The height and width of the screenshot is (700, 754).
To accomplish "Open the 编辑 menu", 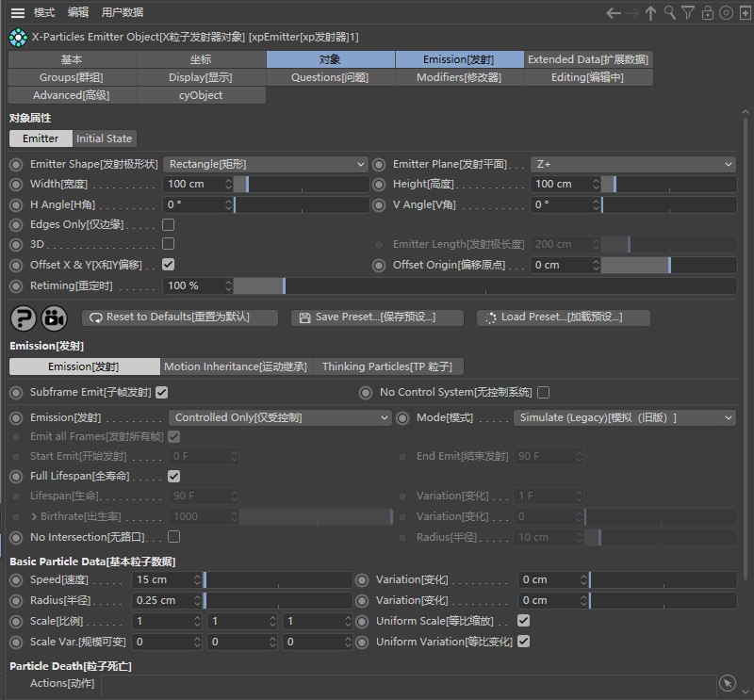I will click(x=78, y=12).
